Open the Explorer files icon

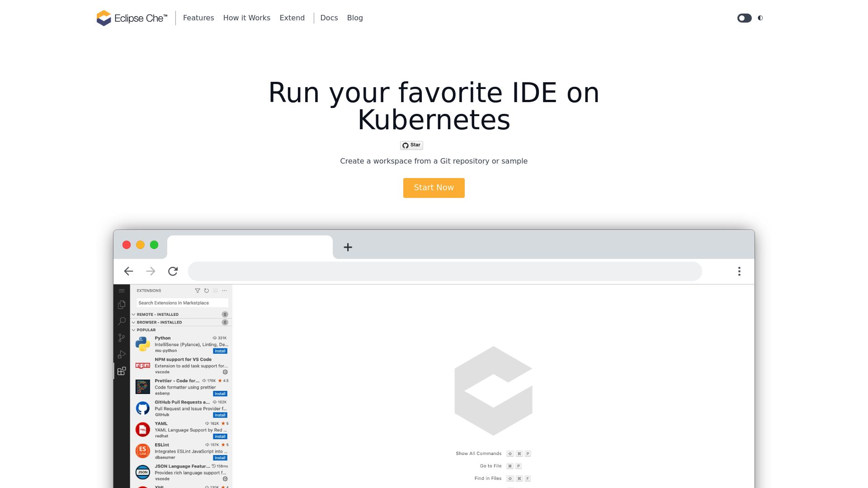[x=122, y=305]
